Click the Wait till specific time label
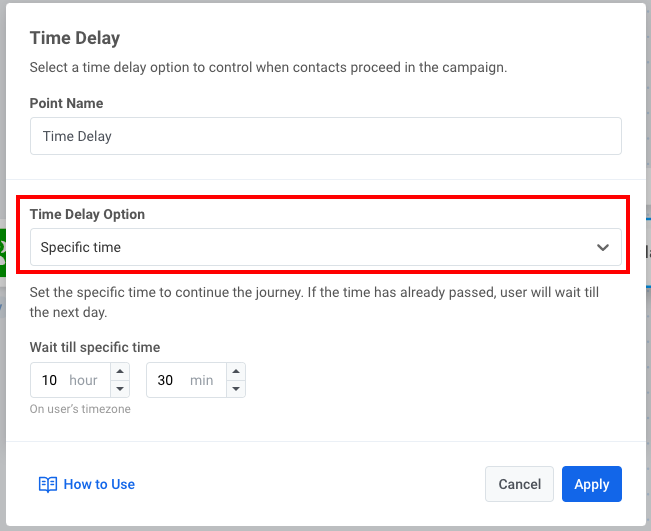 (95, 347)
